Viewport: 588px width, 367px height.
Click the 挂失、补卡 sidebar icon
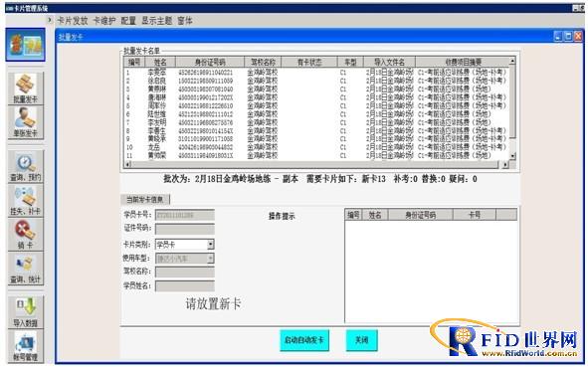coord(26,200)
